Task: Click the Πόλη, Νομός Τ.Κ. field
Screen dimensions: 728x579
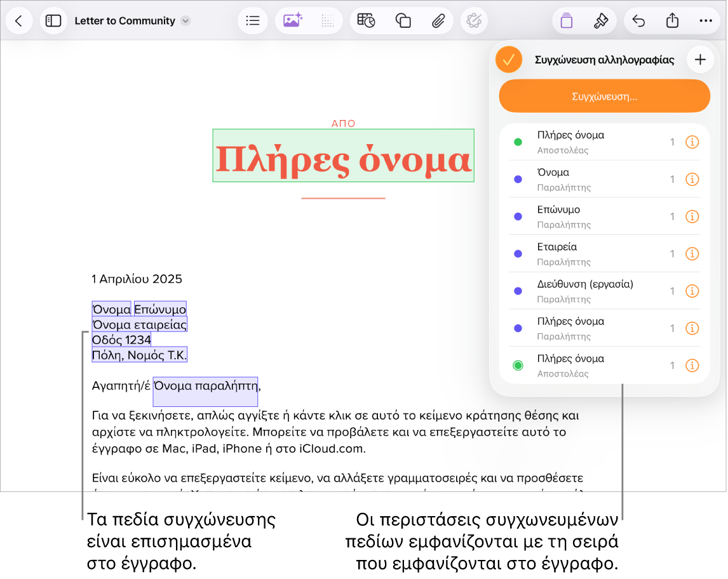Action: click(139, 355)
